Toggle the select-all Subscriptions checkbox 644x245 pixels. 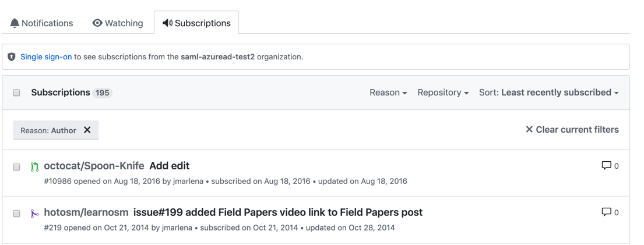[x=17, y=93]
